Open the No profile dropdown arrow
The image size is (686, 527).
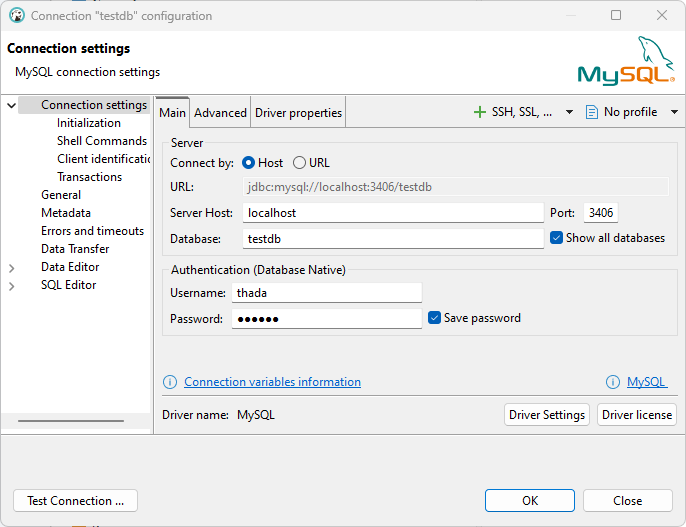[674, 112]
